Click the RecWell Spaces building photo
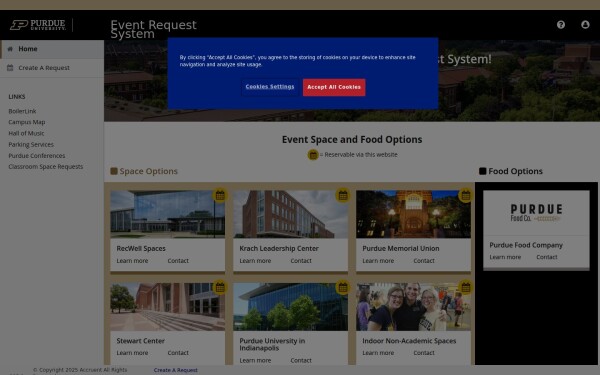Image resolution: width=600 pixels, height=375 pixels. [168, 214]
